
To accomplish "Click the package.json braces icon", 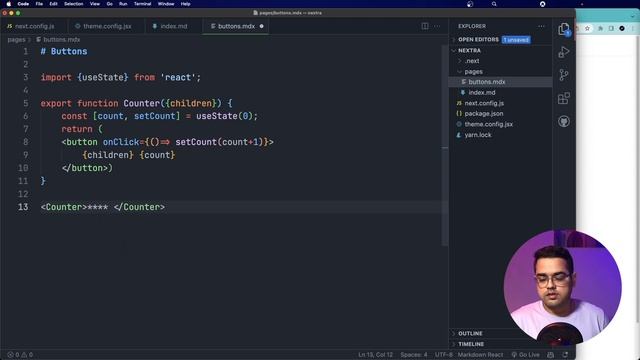I will tap(459, 113).
